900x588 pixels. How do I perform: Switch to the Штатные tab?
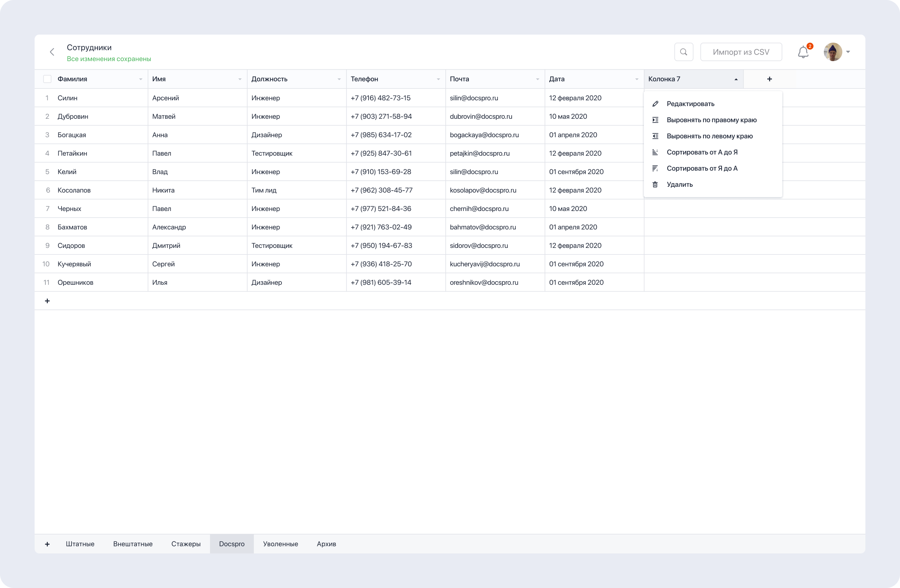coord(80,544)
